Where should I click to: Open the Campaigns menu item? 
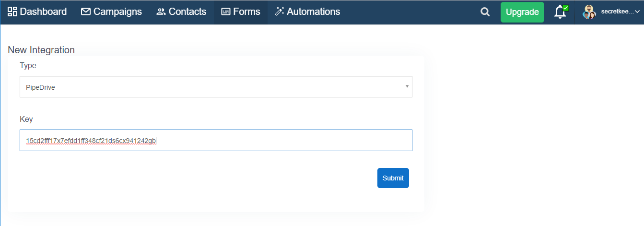point(112,12)
